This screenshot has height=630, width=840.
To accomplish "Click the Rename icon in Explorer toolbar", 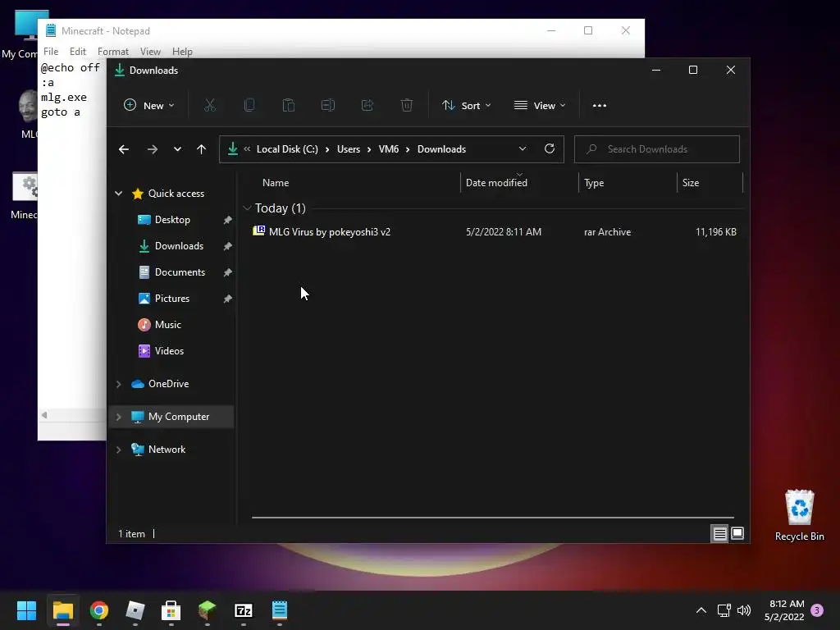I will coord(328,105).
